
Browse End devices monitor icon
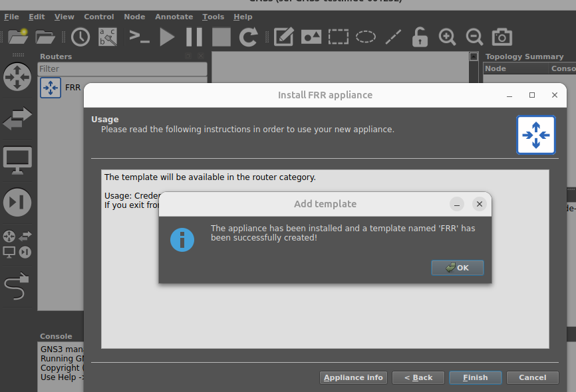17,160
